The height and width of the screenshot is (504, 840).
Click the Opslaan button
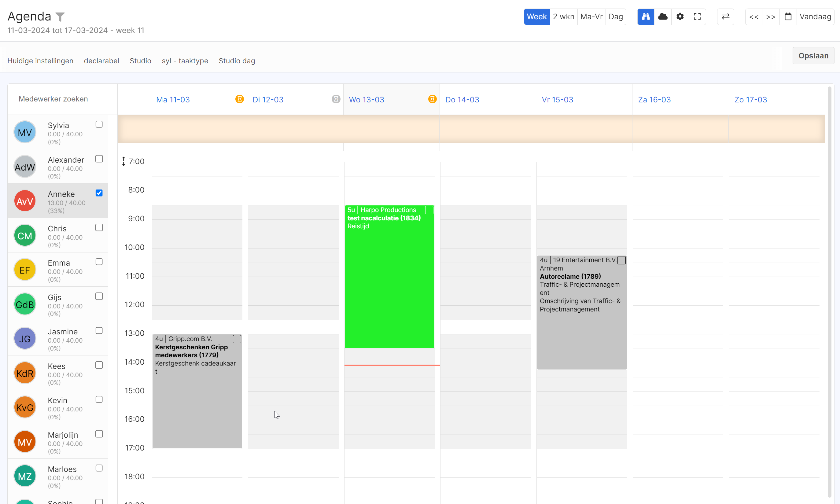click(x=813, y=56)
